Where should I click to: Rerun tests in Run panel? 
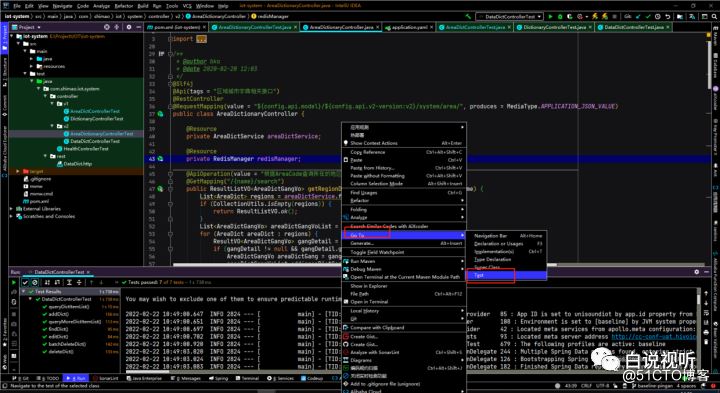click(14, 282)
